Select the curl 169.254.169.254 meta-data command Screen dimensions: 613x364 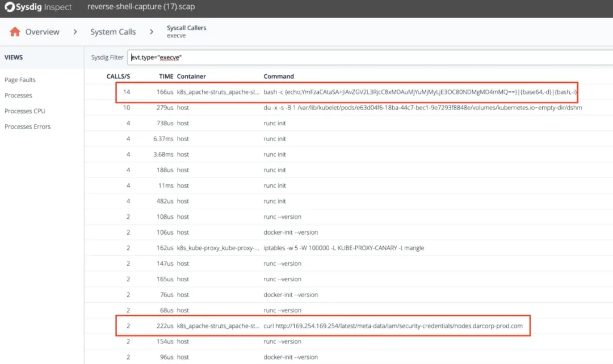tap(393, 326)
